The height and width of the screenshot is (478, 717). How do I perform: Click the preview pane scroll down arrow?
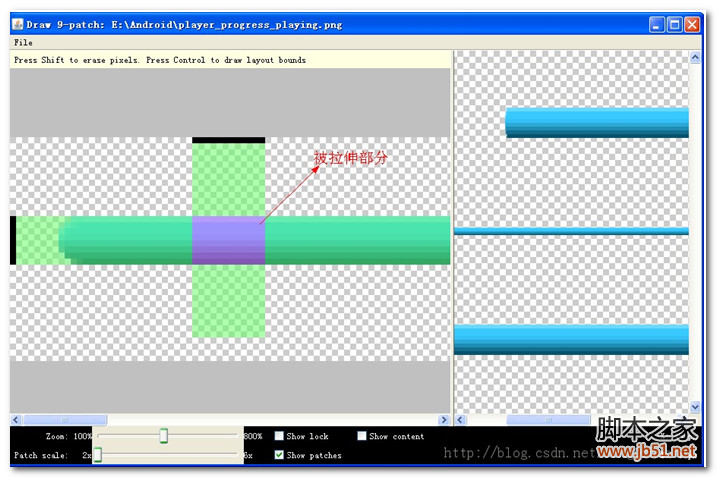point(695,407)
